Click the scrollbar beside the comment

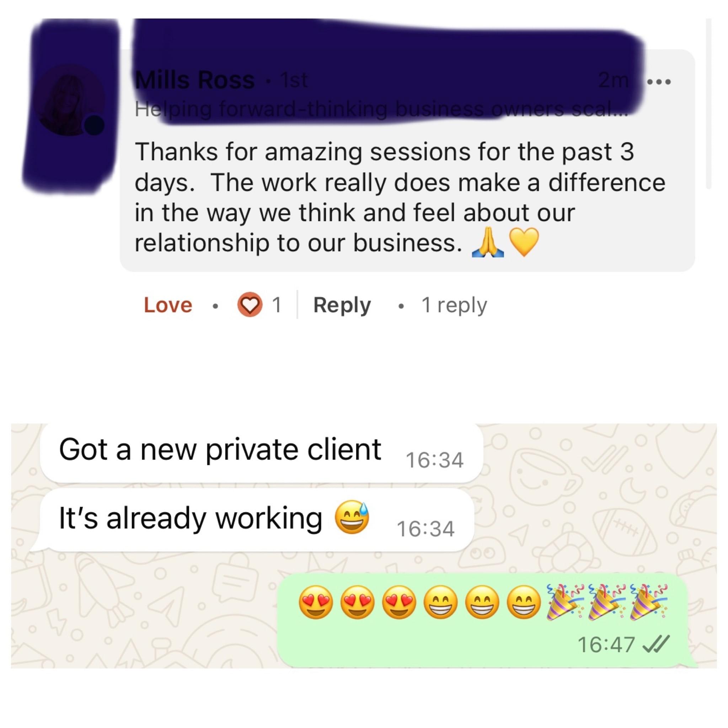pos(708,104)
